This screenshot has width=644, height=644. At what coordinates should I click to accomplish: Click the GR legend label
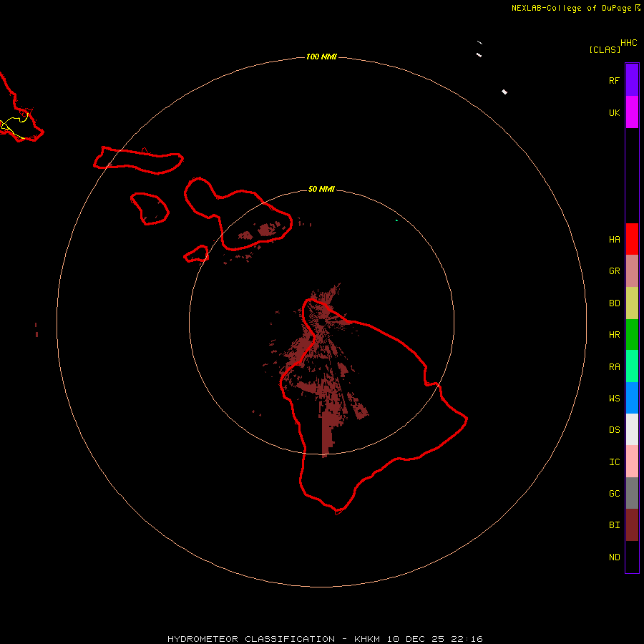pyautogui.click(x=614, y=271)
